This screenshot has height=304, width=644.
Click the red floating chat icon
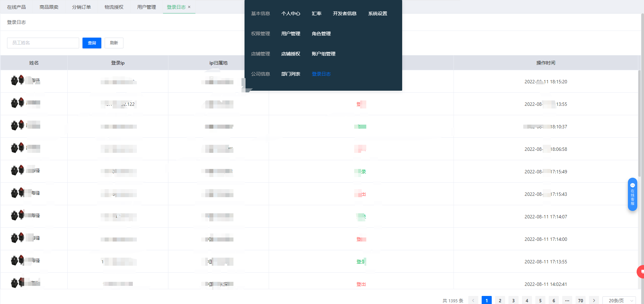641,271
